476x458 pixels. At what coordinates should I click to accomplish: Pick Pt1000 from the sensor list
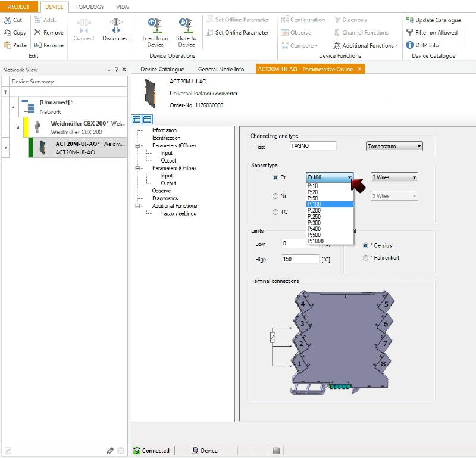(x=316, y=241)
